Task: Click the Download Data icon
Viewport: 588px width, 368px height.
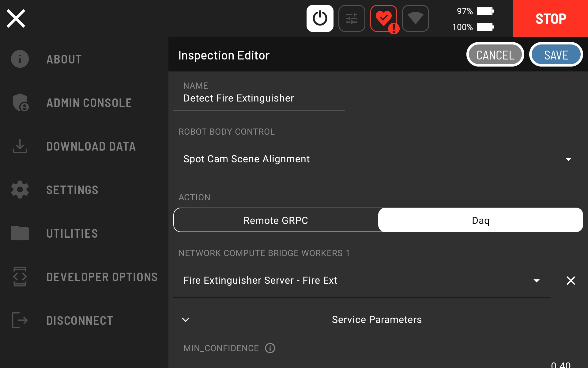Action: pyautogui.click(x=20, y=146)
